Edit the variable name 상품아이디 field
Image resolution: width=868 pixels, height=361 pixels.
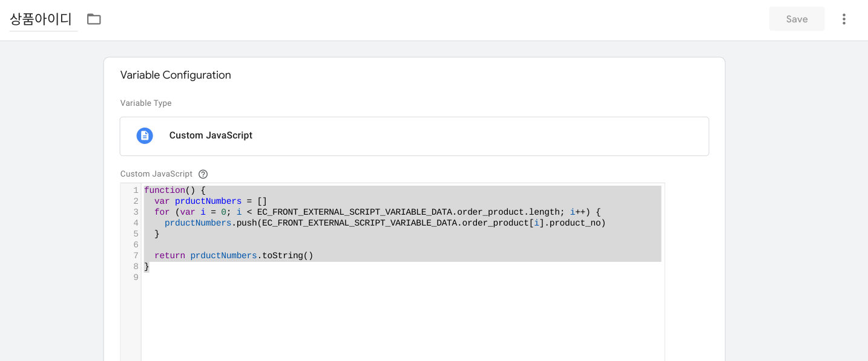coord(44,19)
